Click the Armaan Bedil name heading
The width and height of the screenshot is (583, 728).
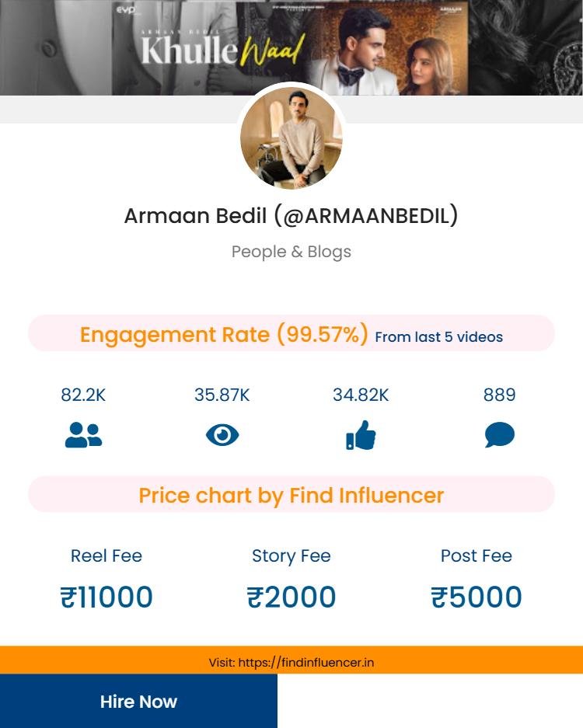coord(291,216)
